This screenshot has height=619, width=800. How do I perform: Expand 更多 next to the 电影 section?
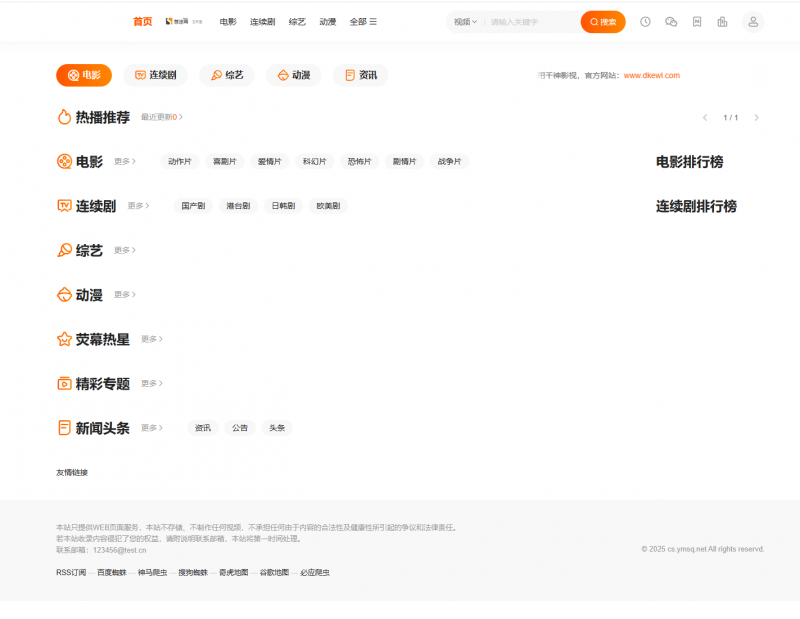tap(122, 161)
